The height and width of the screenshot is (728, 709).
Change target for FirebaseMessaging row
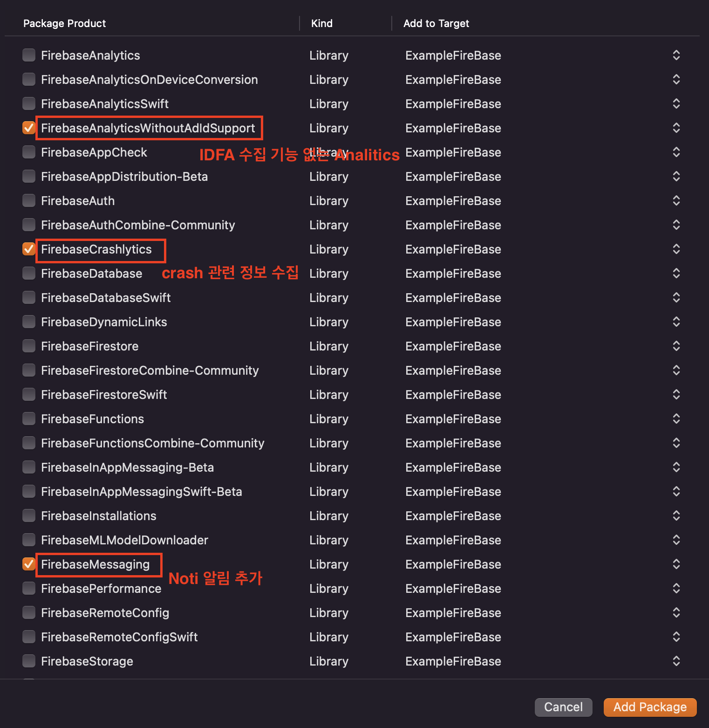tap(676, 564)
